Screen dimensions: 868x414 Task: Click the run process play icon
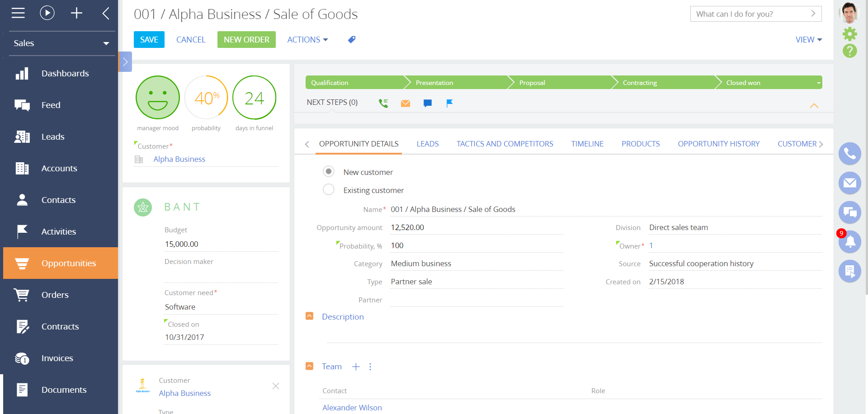click(x=47, y=13)
